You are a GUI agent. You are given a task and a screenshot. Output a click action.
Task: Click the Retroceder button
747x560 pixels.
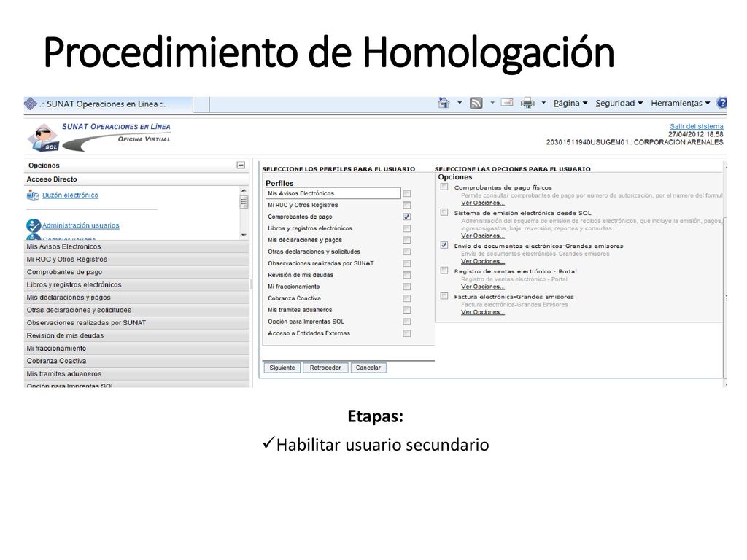(x=325, y=367)
